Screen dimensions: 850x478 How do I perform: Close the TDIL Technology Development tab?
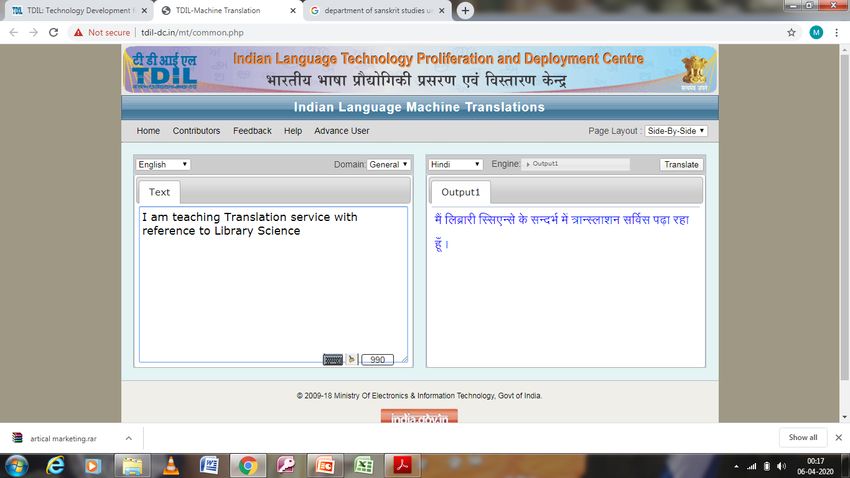coord(144,10)
